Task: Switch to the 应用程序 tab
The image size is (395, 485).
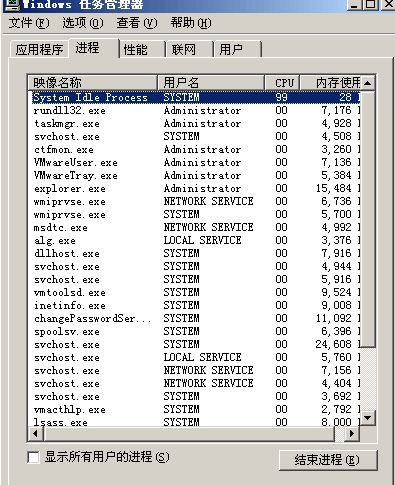Action: point(39,50)
